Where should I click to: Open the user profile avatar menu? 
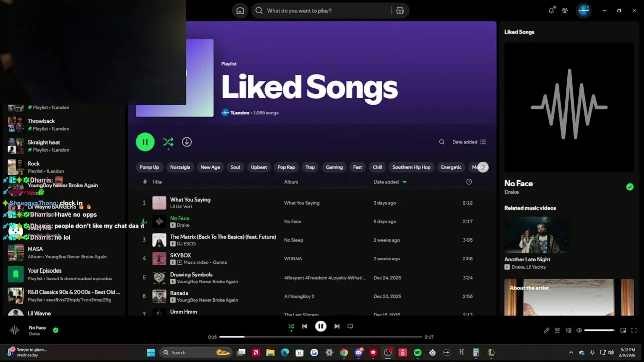pyautogui.click(x=584, y=10)
